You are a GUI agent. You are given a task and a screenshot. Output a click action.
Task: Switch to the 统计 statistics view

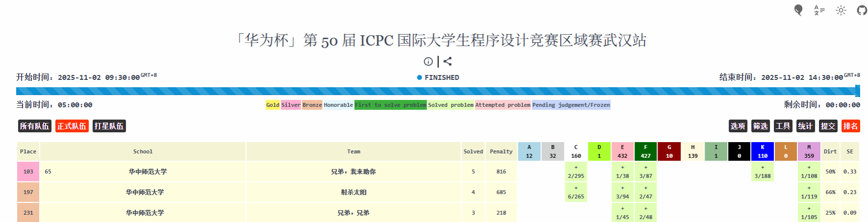coord(805,126)
